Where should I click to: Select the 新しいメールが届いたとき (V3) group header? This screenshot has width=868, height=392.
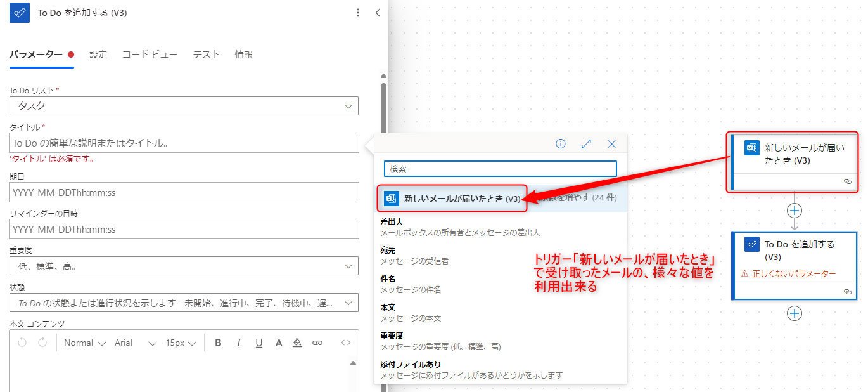(x=463, y=199)
